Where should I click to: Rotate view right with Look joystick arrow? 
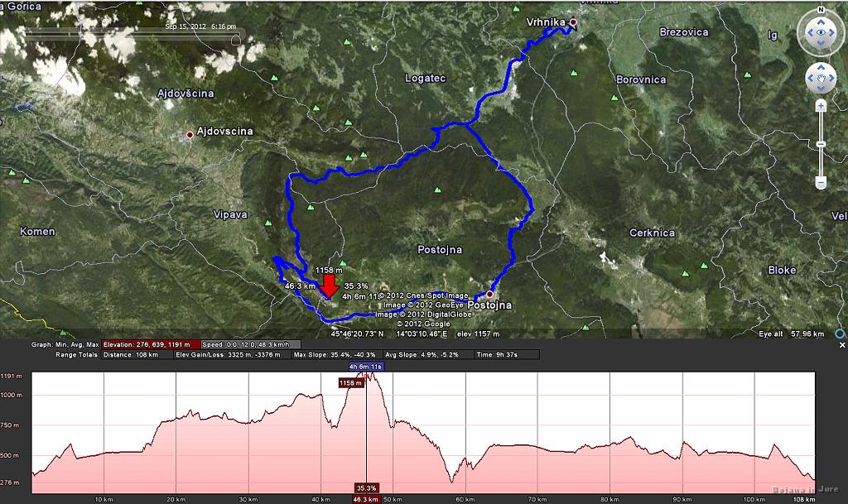coord(832,32)
